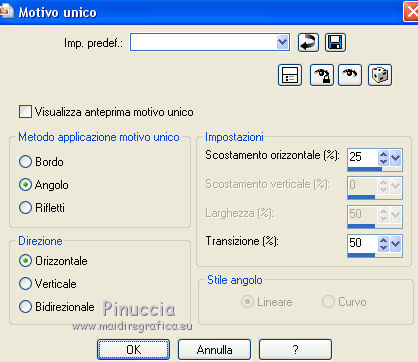This screenshot has width=418, height=362.
Task: Enable Visualizza anteprima motivo unico checkbox
Action: [x=25, y=112]
